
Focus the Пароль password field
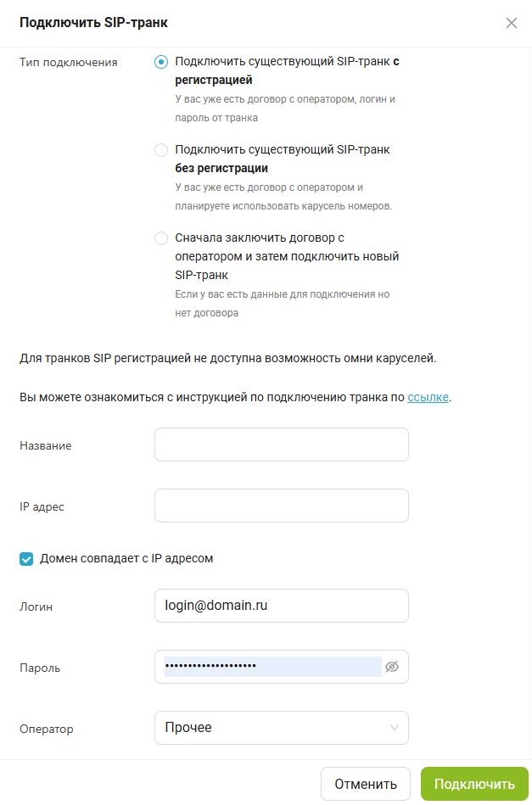[x=272, y=667]
